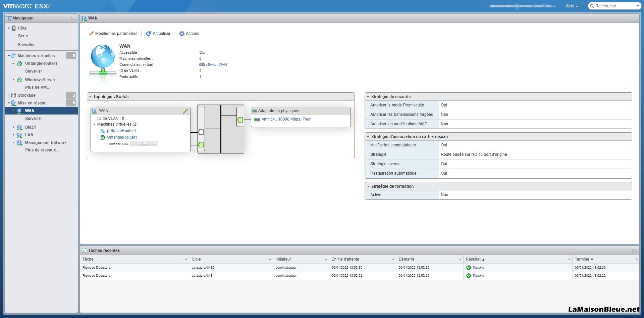Open the Cible column dropdown
The height and width of the screenshot is (318, 644).
270,259
